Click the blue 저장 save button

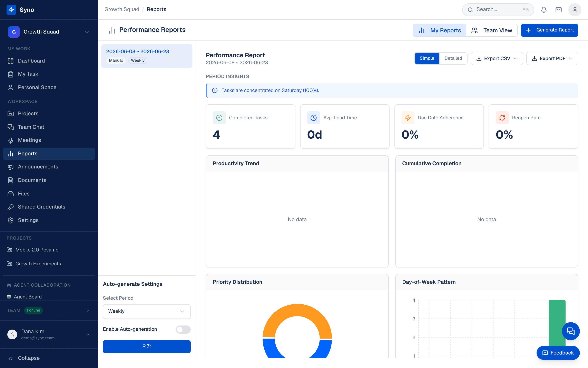tap(147, 346)
